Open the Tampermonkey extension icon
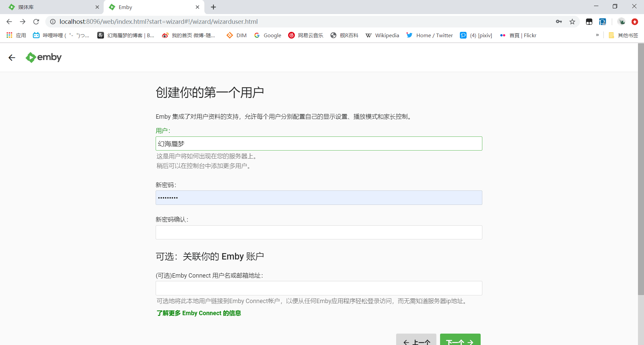The width and height of the screenshot is (644, 345). coord(589,21)
